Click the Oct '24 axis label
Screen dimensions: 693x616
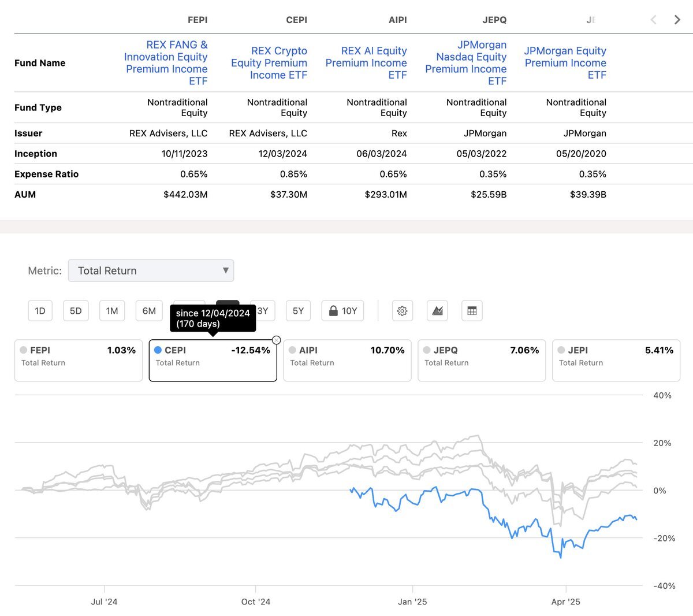pos(256,602)
